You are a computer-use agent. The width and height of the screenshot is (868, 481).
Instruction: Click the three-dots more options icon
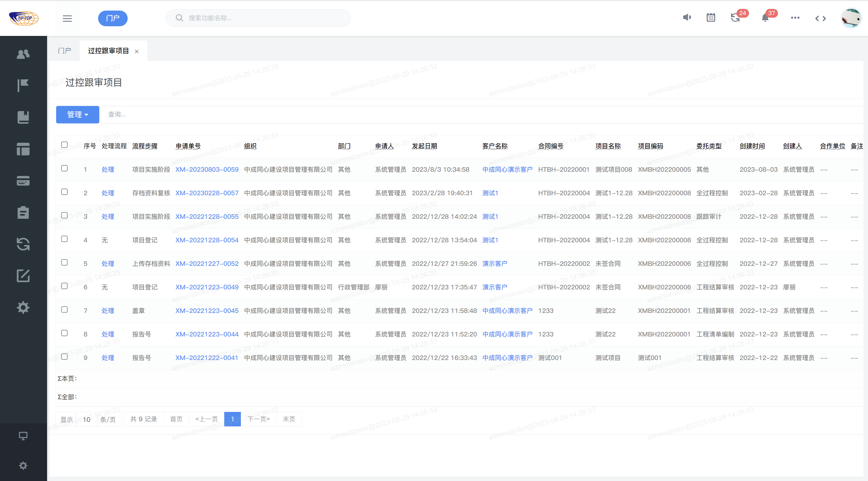click(795, 18)
